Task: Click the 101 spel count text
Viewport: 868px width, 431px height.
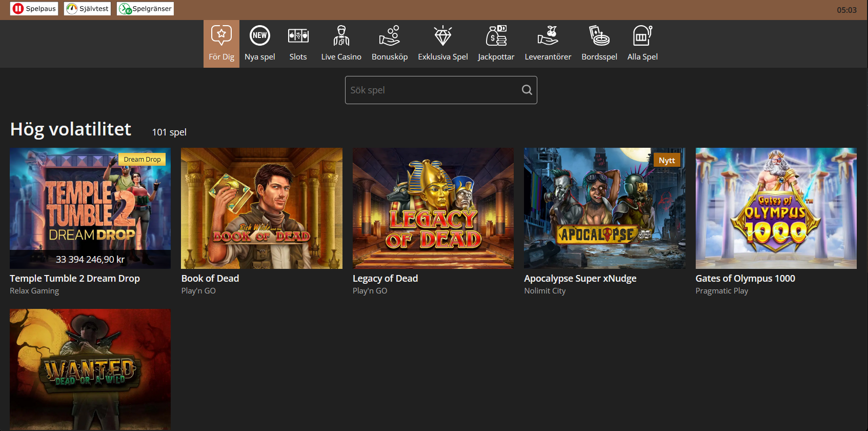Action: click(x=169, y=132)
